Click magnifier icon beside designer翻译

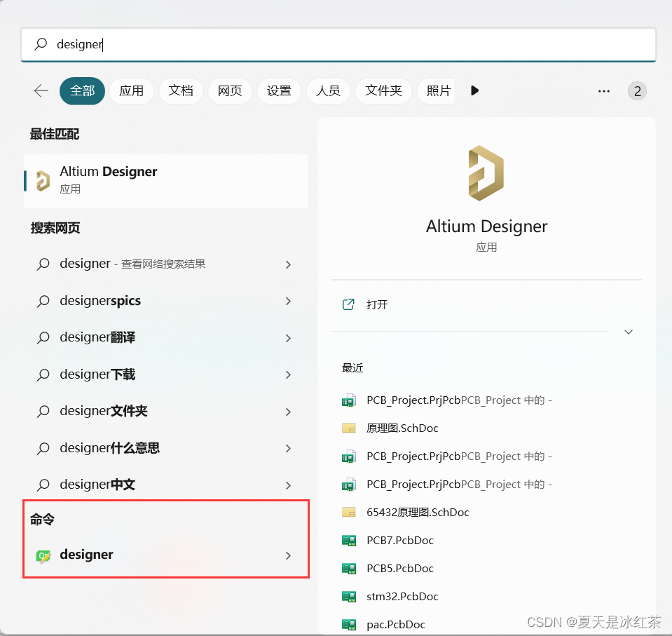click(43, 338)
